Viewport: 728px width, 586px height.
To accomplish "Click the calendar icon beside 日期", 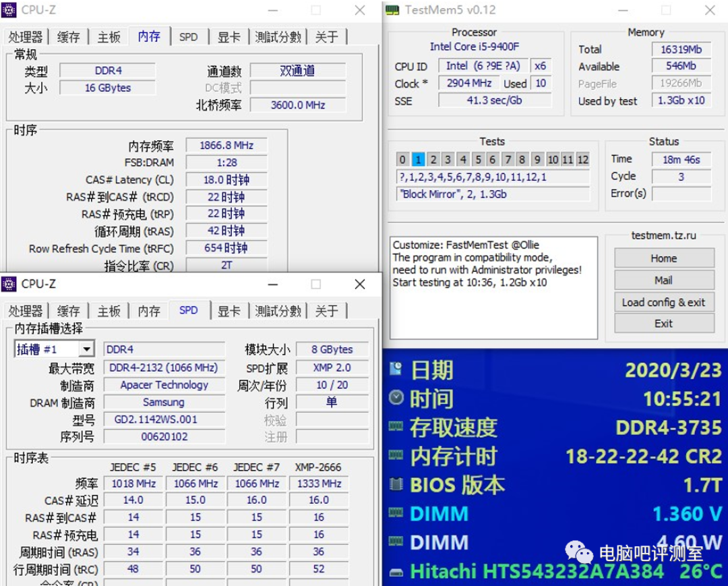I will [x=396, y=369].
